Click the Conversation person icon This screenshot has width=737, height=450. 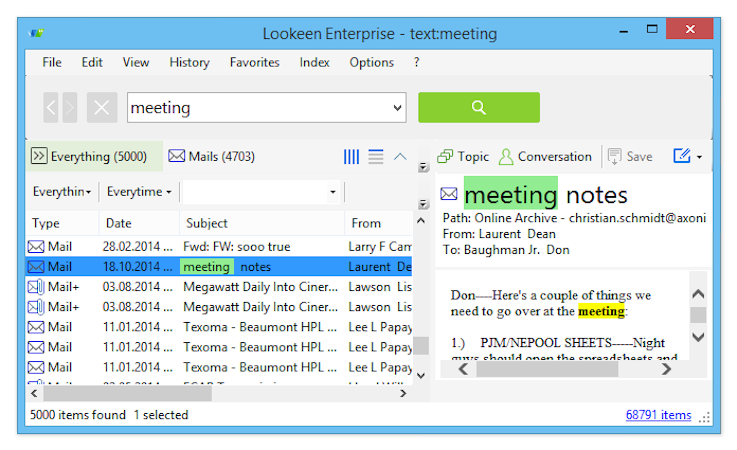506,157
